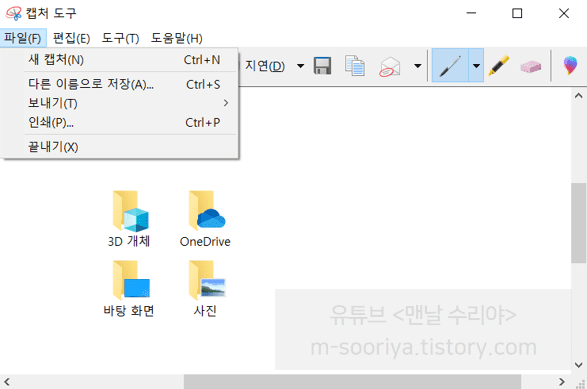Select the pink Eraser tool
This screenshot has width=587, height=389.
tap(530, 66)
